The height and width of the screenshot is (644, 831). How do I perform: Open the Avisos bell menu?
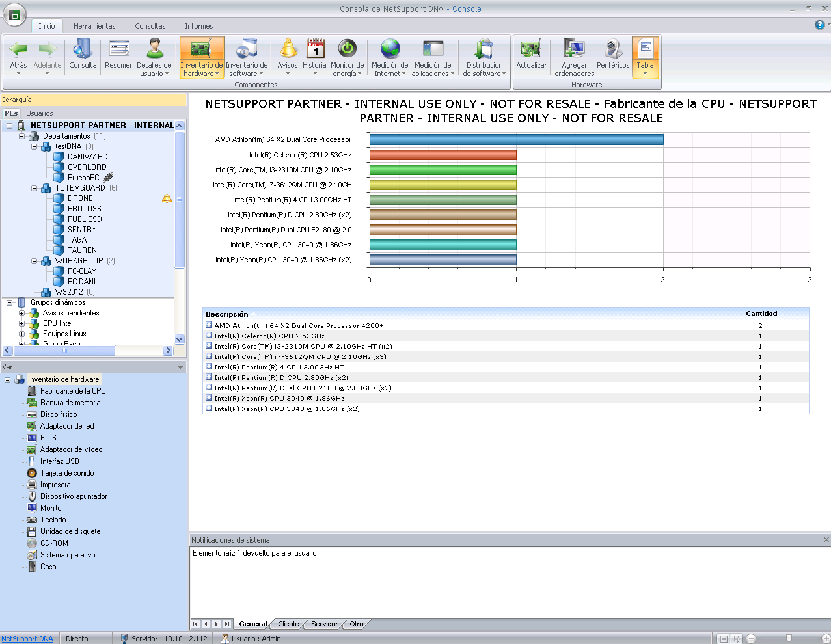(x=288, y=57)
